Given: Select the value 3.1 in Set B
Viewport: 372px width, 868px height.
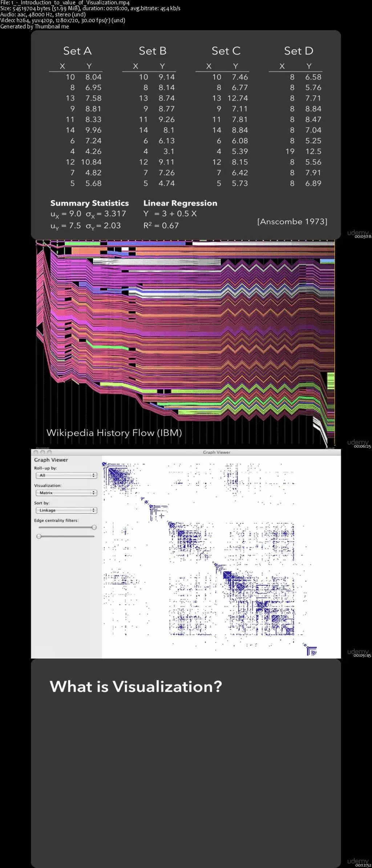Looking at the screenshot, I should click(169, 151).
